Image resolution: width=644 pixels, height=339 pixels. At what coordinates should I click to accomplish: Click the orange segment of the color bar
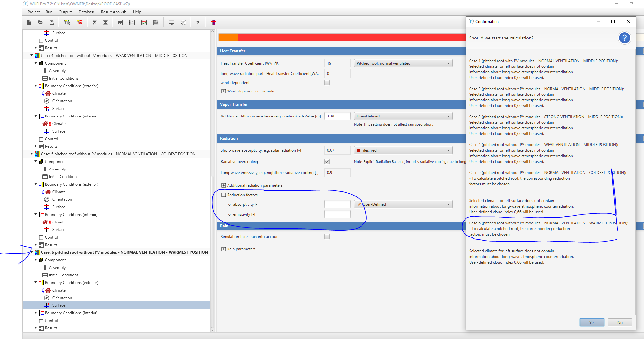[228, 37]
